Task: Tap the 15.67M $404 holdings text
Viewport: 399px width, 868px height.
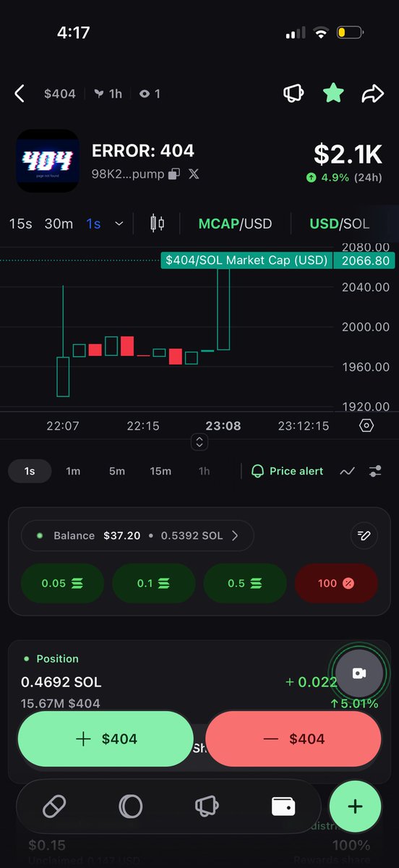Action: (x=61, y=703)
